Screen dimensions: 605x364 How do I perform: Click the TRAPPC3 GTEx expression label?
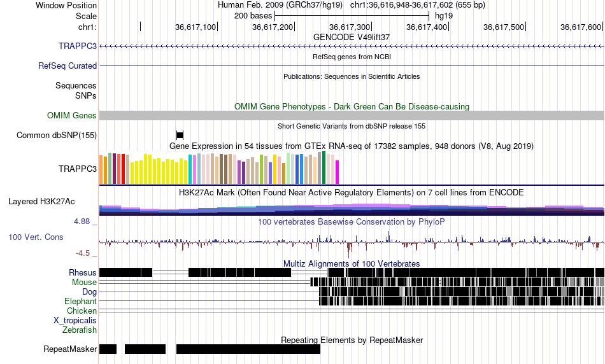point(78,169)
